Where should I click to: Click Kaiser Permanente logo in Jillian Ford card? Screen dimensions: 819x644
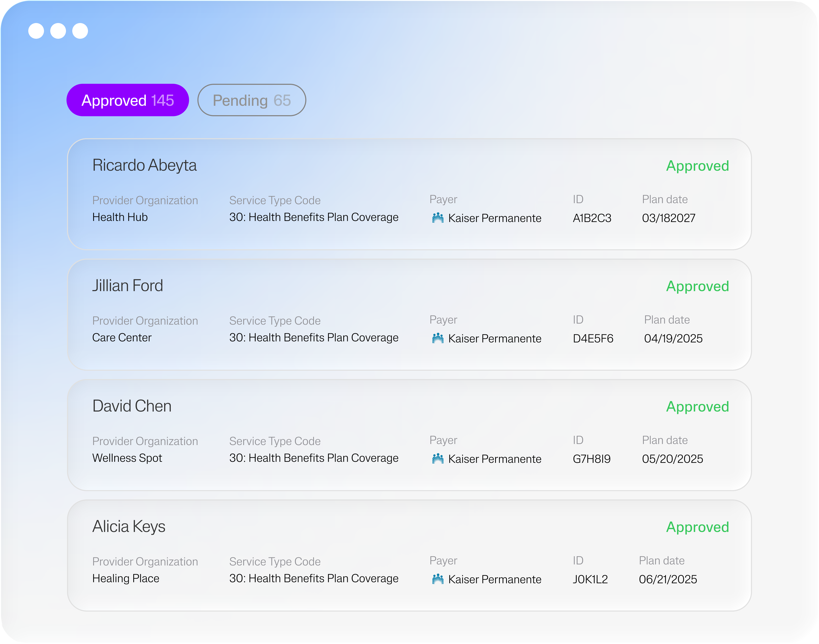[438, 338]
